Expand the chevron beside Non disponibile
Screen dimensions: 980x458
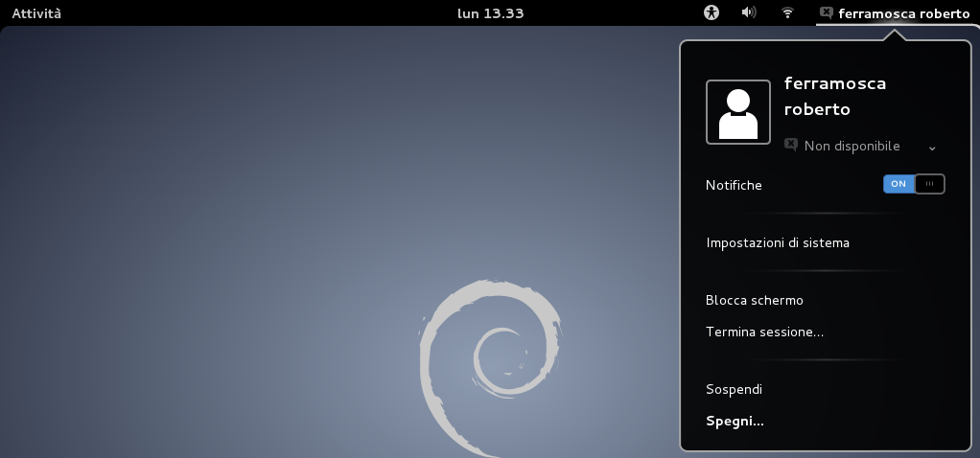932,148
